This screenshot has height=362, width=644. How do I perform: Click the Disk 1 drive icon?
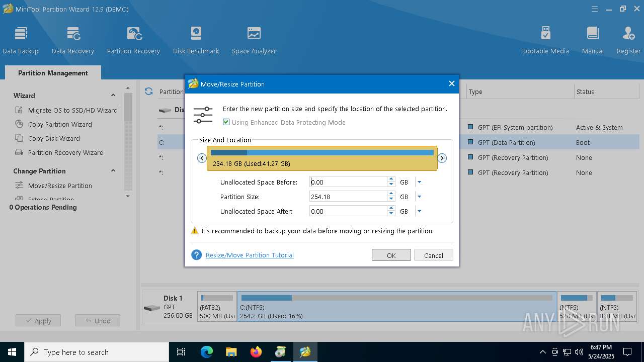point(151,307)
